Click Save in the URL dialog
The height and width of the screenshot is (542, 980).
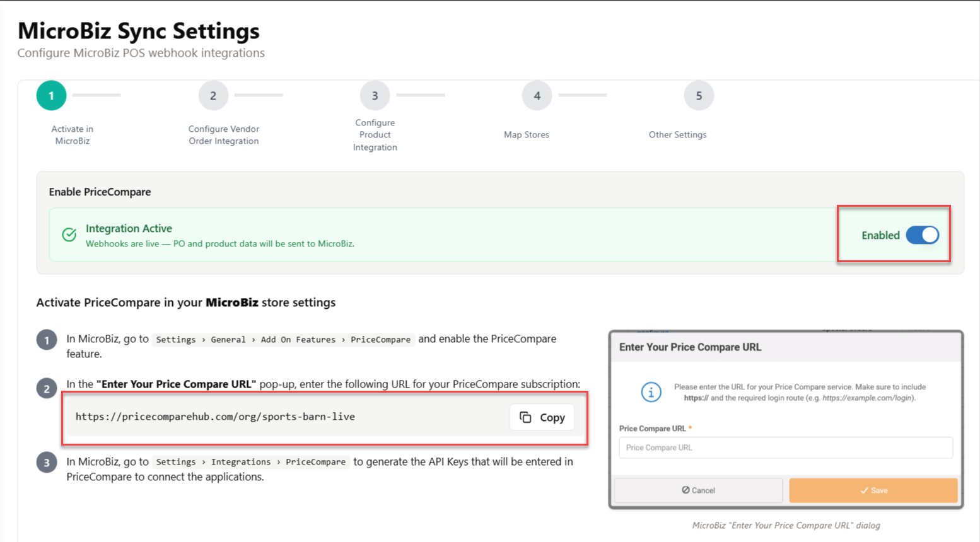[x=873, y=490]
